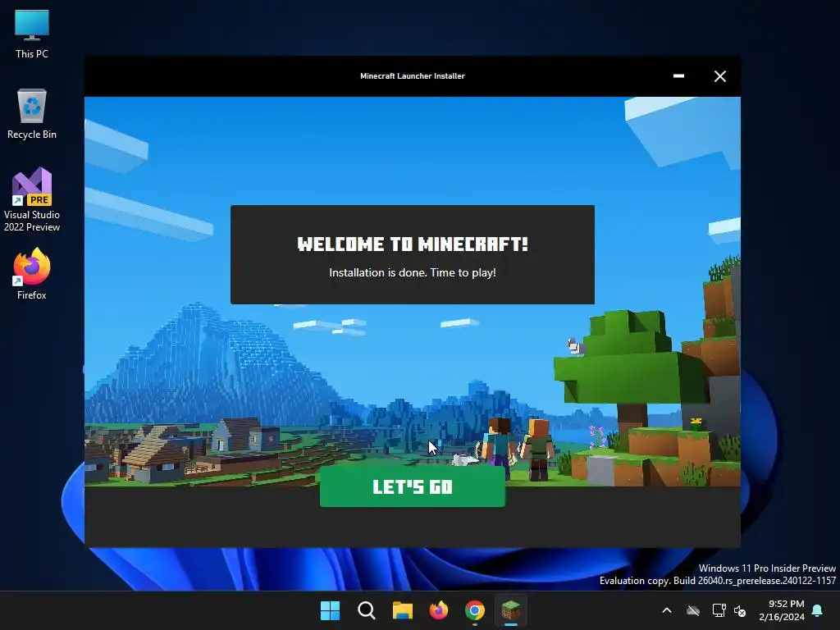Select the Visual Studio 2022 Preview shortcut
This screenshot has width=840, height=630.
pos(32,200)
